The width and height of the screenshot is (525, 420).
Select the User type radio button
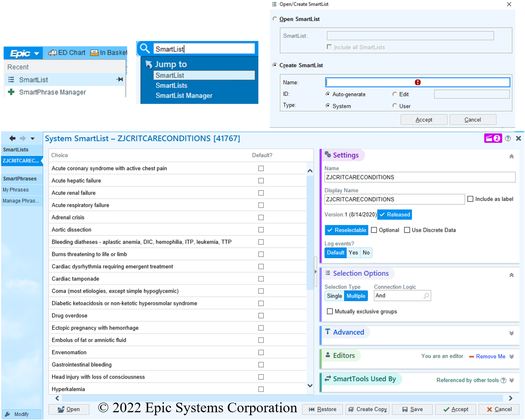395,106
